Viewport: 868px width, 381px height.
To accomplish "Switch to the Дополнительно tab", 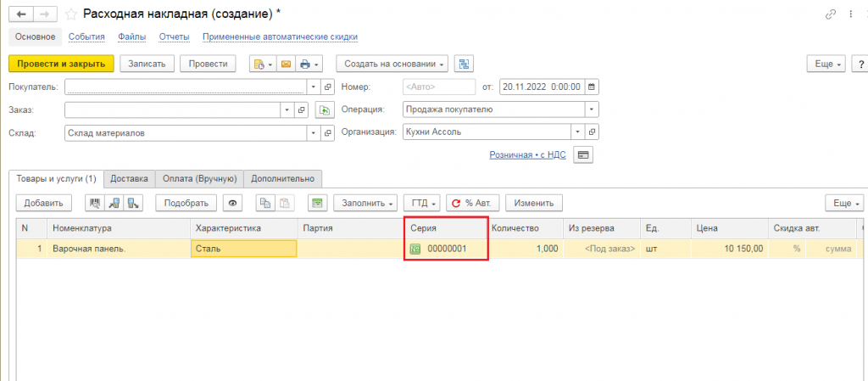I will tap(283, 179).
